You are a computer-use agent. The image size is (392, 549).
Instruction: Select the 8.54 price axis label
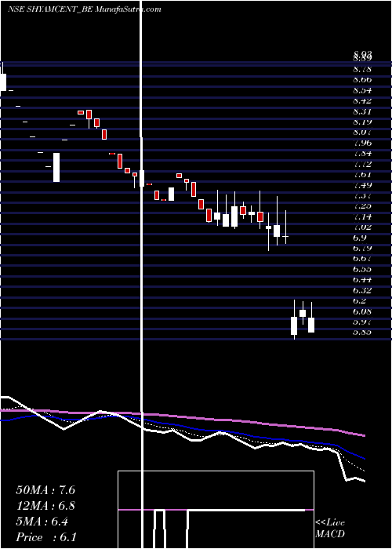(362, 90)
